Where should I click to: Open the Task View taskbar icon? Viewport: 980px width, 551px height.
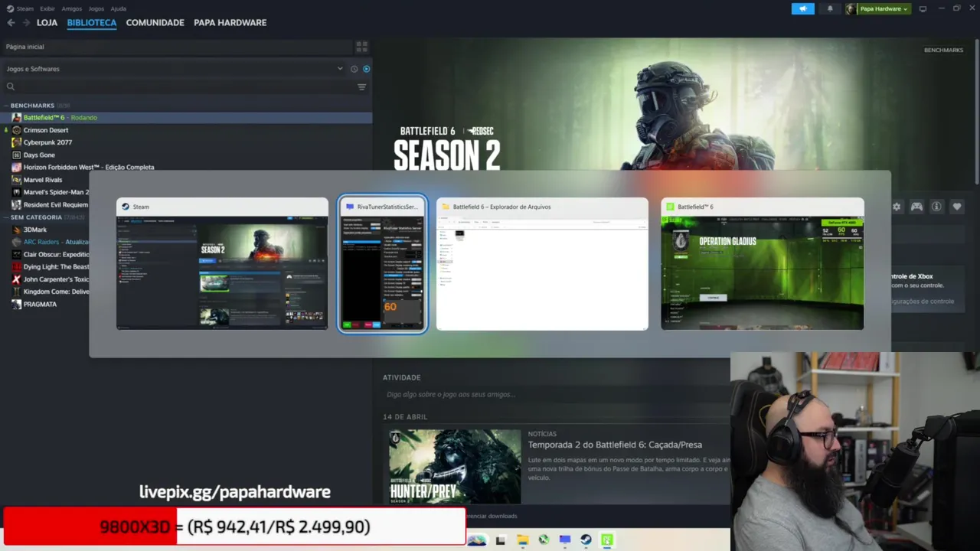click(500, 540)
